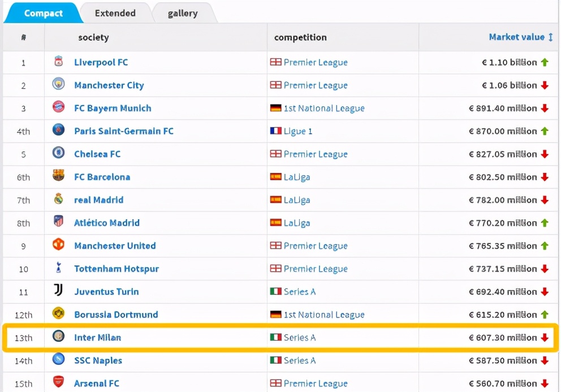Click the Borussia Dortmund crest icon

(58, 313)
